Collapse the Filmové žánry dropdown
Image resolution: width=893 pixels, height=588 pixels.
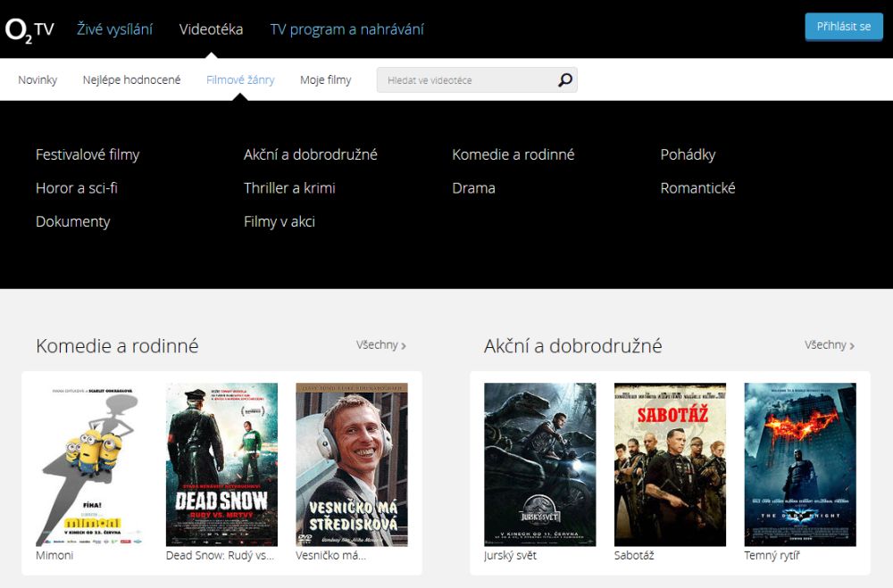click(x=240, y=80)
